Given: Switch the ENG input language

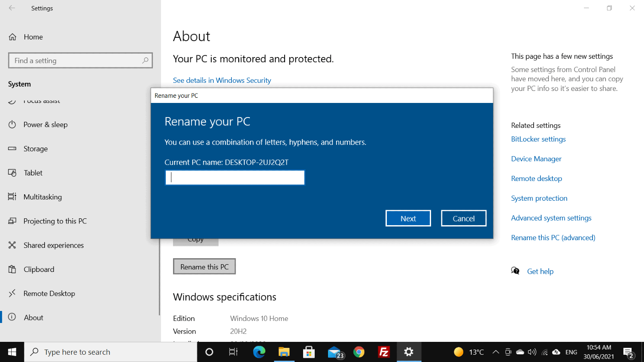Looking at the screenshot, I should 571,352.
